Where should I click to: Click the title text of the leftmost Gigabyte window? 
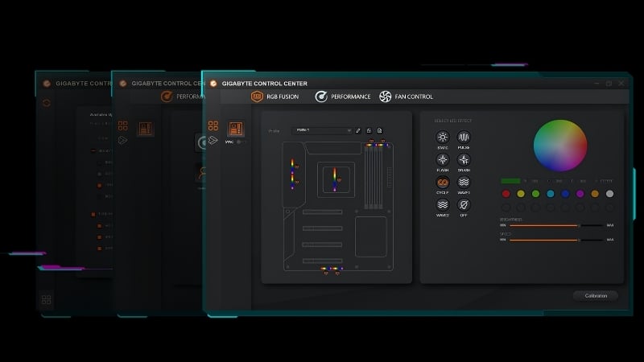point(84,84)
